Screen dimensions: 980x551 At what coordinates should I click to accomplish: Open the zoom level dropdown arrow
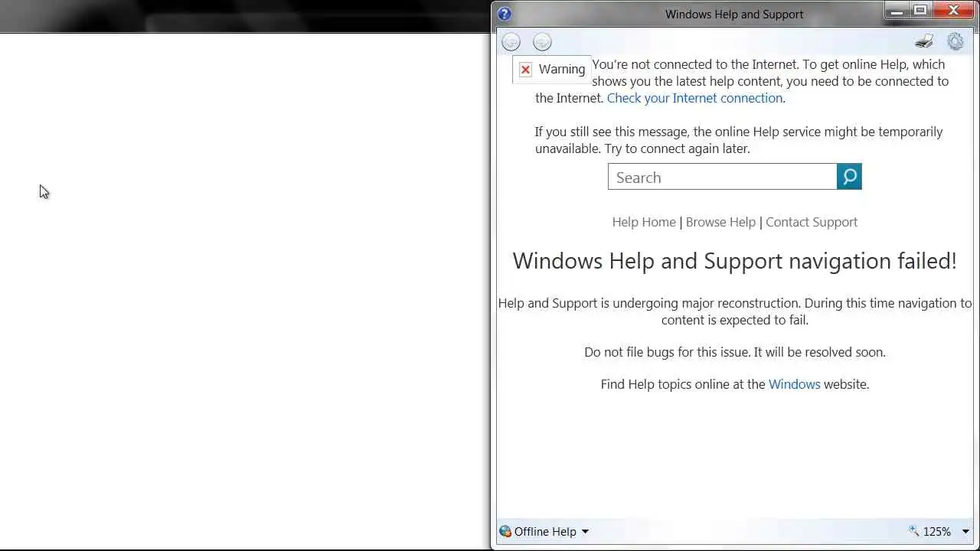[x=965, y=532]
